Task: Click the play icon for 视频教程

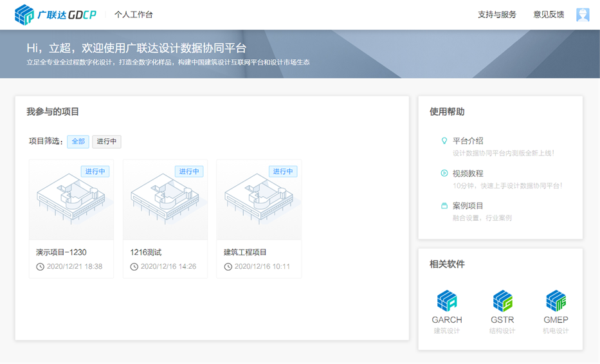Action: 444,173
